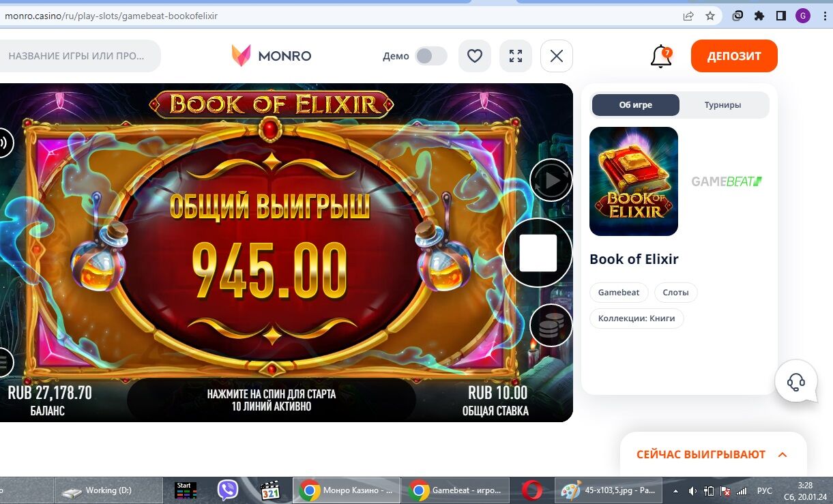This screenshot has width=833, height=504.
Task: Open the notifications bell
Action: pyautogui.click(x=661, y=57)
